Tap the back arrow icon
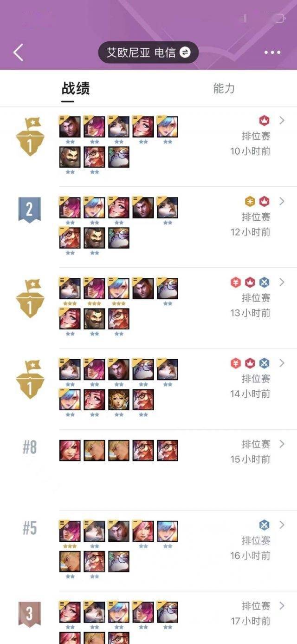 pos(18,52)
